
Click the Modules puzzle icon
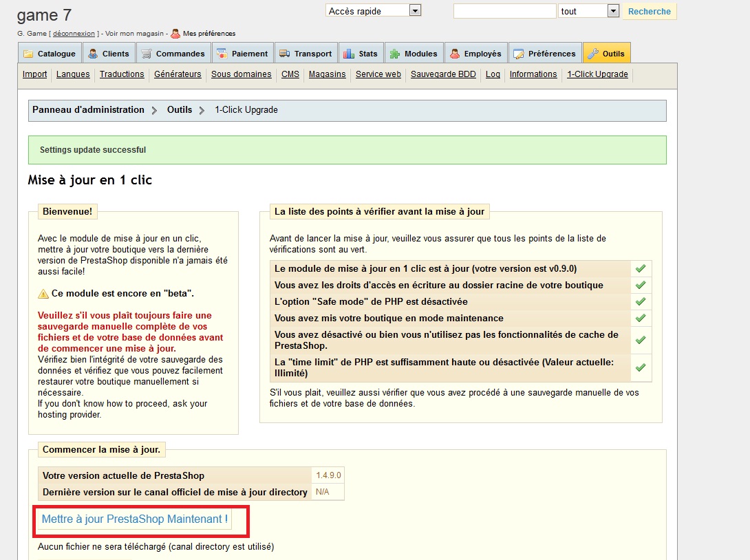[x=395, y=54]
